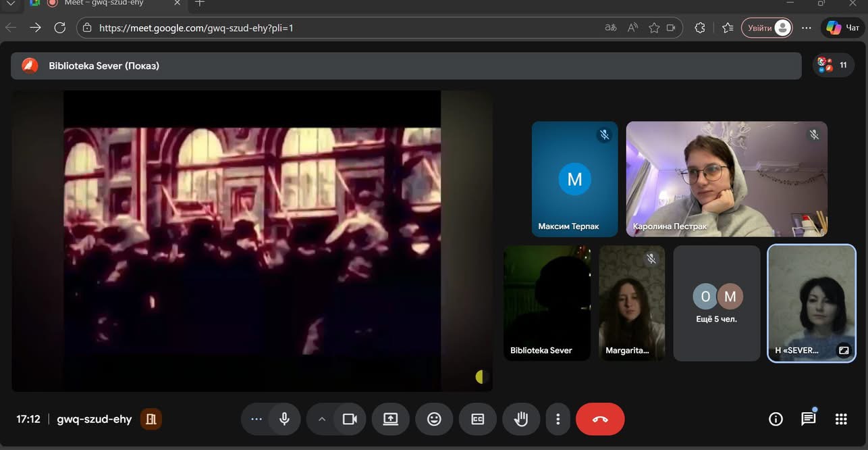Screen dimensions: 868x450
Task: Click the Biblioteka Sever presentation video
Action: tap(252, 241)
